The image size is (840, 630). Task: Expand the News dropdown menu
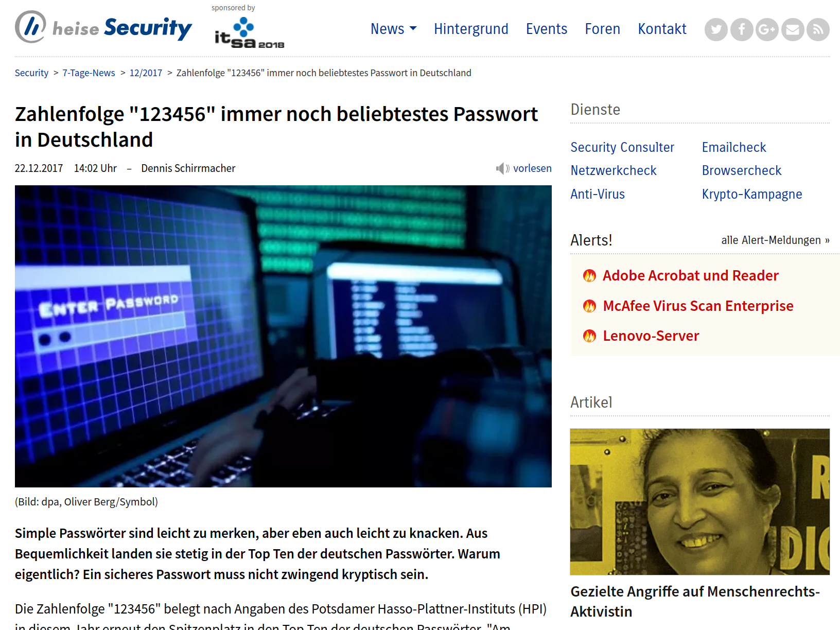click(394, 29)
